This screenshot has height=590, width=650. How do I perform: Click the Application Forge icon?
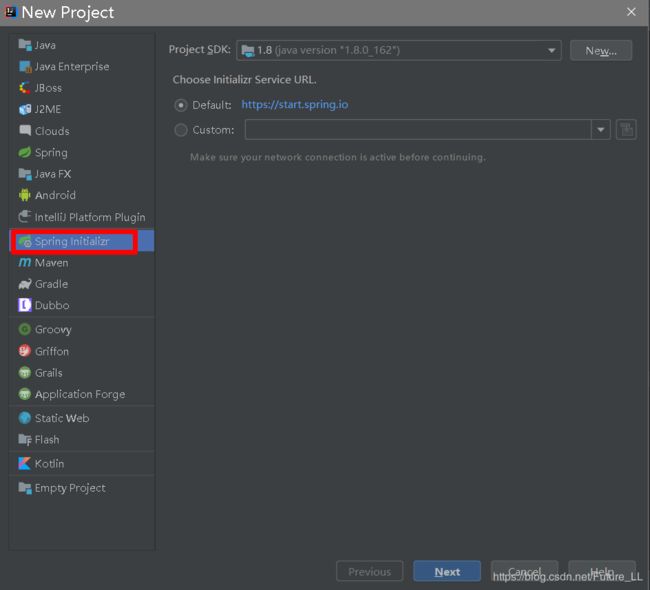tap(25, 394)
